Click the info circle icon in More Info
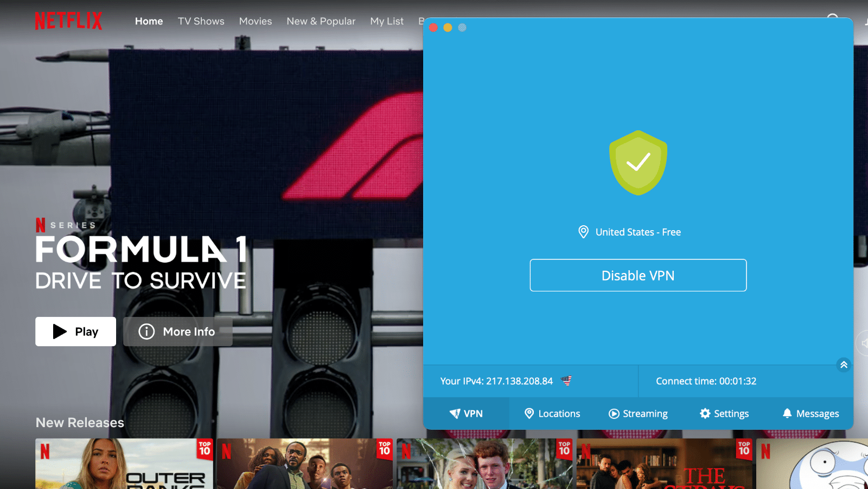The height and width of the screenshot is (489, 868). click(146, 332)
